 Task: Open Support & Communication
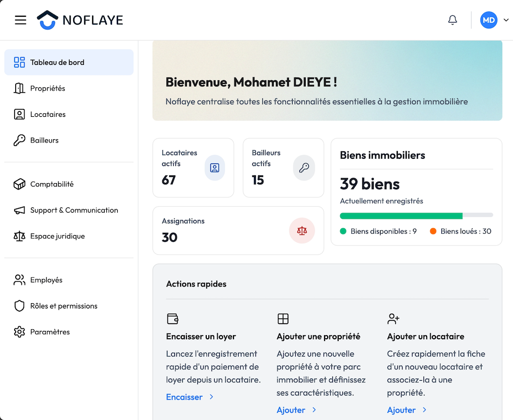(x=69, y=210)
